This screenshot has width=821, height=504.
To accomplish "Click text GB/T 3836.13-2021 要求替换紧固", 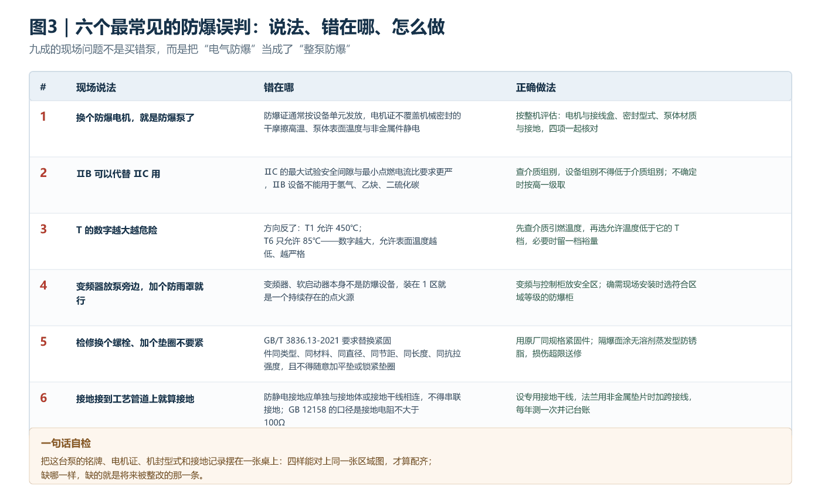I will (362, 353).
